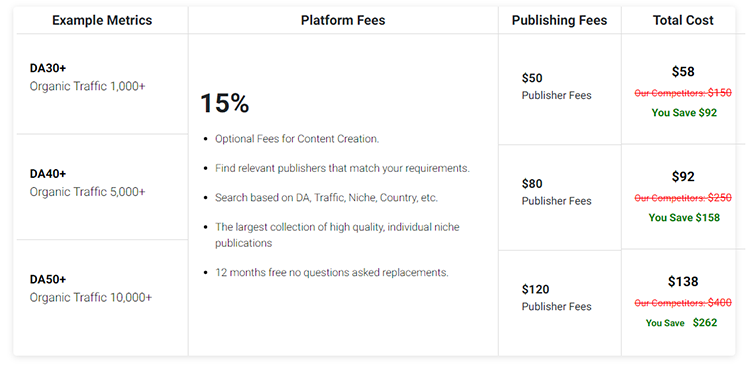
Task: Select the Platform Fees column header
Action: 343,21
